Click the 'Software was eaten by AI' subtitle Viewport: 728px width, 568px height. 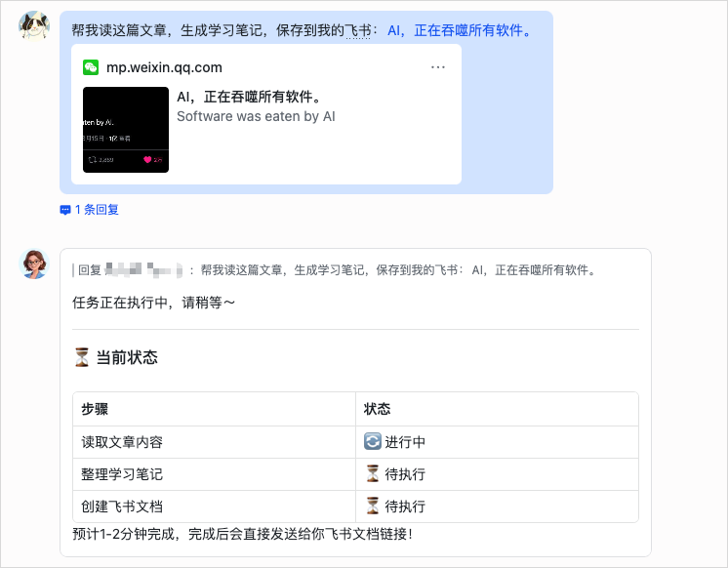pos(256,116)
